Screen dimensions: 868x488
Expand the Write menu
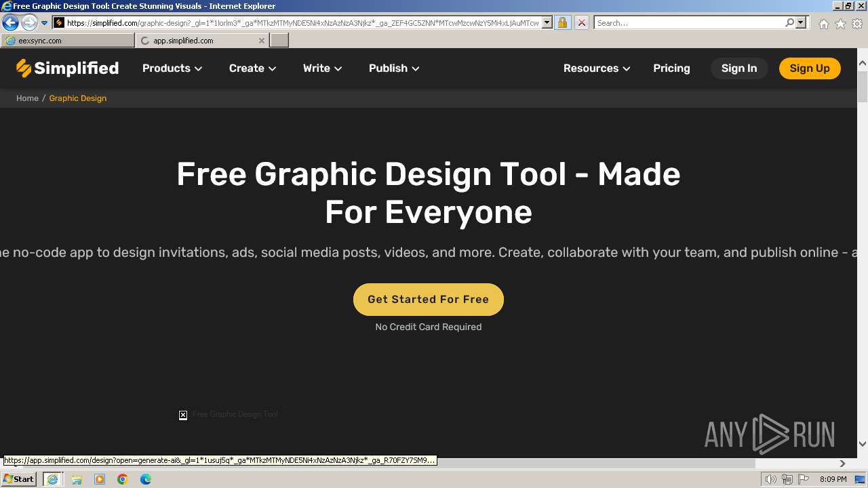tap(322, 68)
